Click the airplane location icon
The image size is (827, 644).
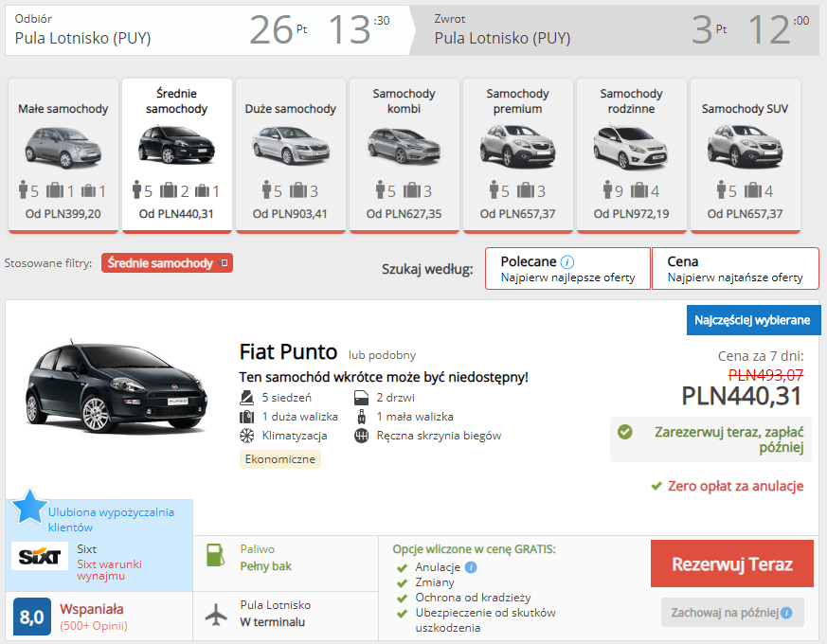click(x=216, y=614)
